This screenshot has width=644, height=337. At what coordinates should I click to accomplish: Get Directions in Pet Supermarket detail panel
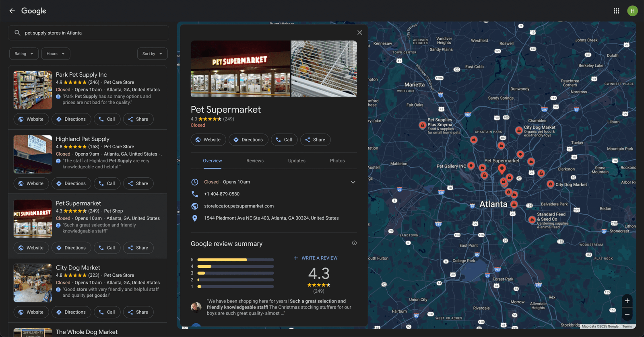pos(248,140)
